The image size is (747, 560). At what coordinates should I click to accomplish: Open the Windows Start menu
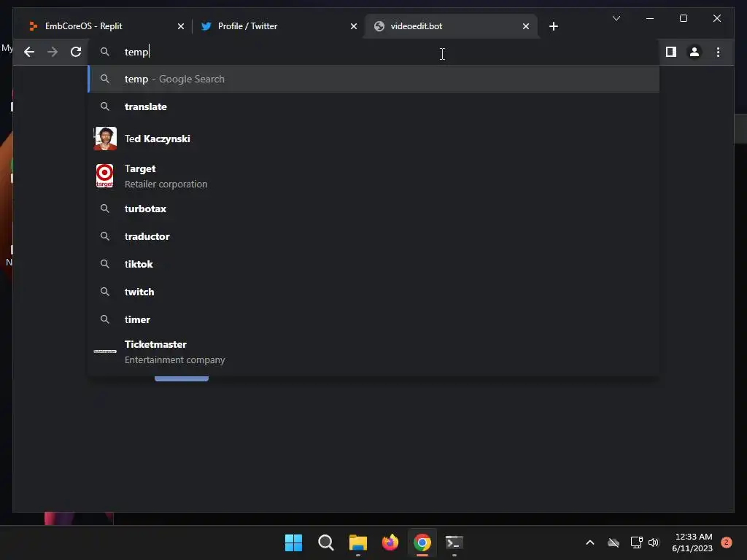tap(293, 542)
